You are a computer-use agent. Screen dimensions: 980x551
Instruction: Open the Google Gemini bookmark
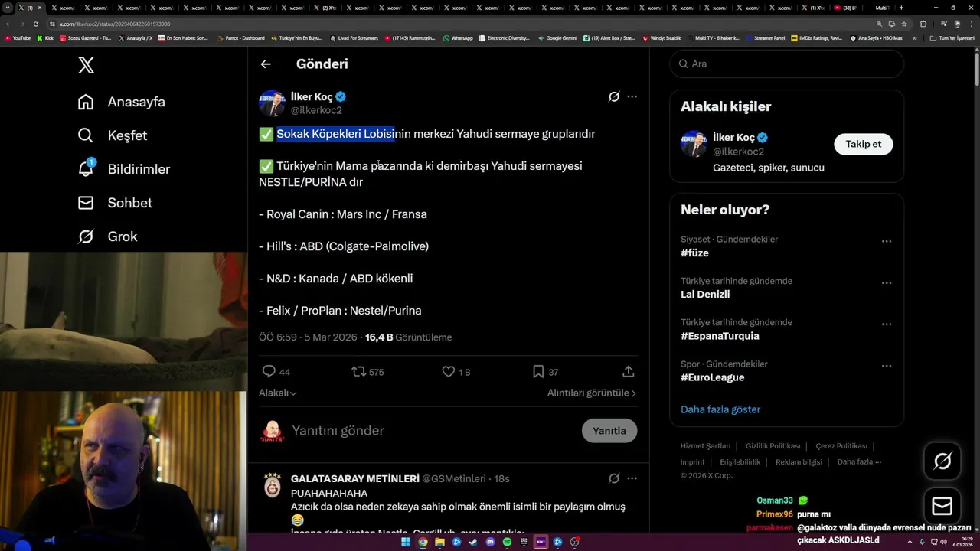(557, 37)
